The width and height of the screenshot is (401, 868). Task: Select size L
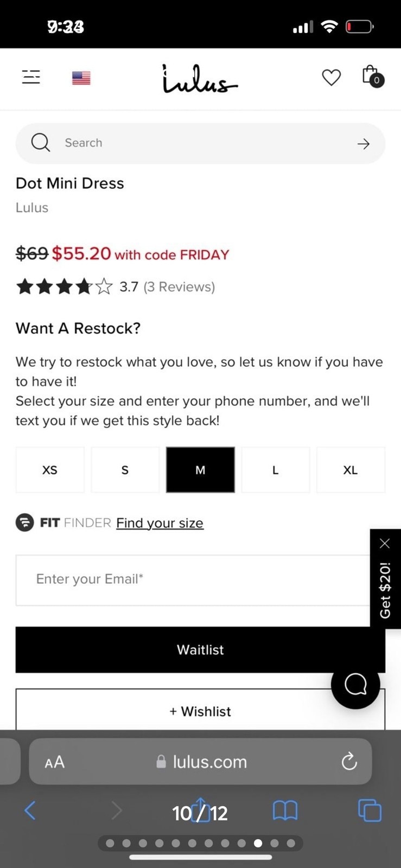click(276, 470)
